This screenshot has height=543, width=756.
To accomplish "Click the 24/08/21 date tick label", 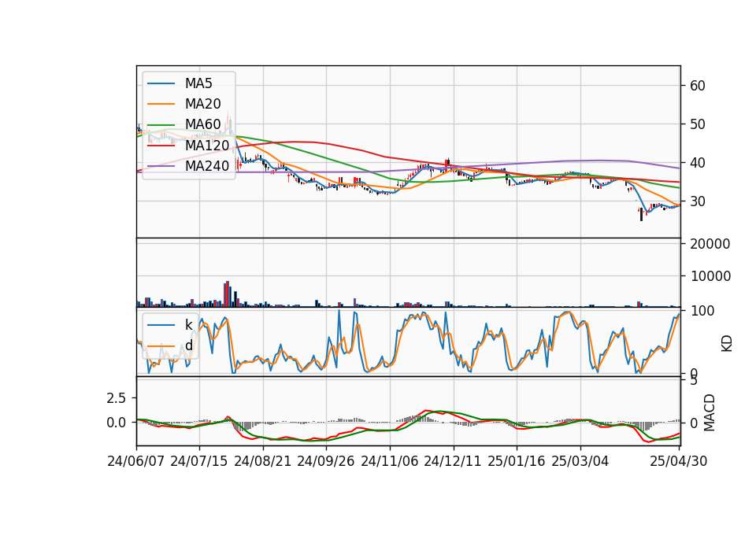I will pyautogui.click(x=263, y=461).
